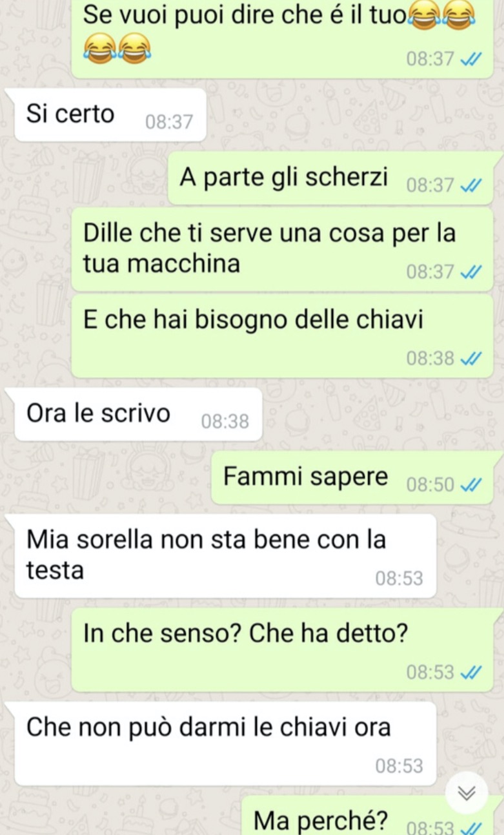Tap the 'Fammi sapere' sent message
Screen dimensions: 504x835
352,478
